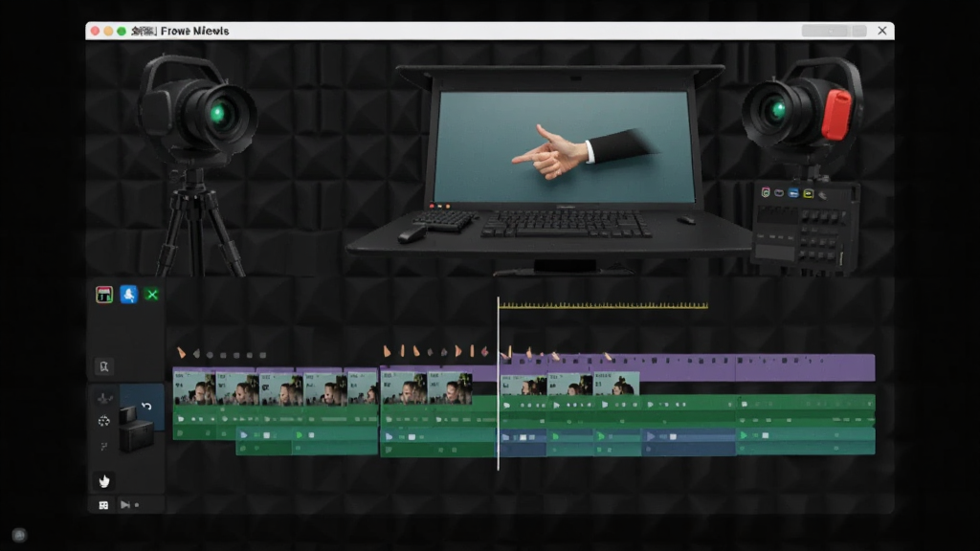Viewport: 980px width, 551px height.
Task: Click the white vertical playhead line
Action: click(498, 384)
